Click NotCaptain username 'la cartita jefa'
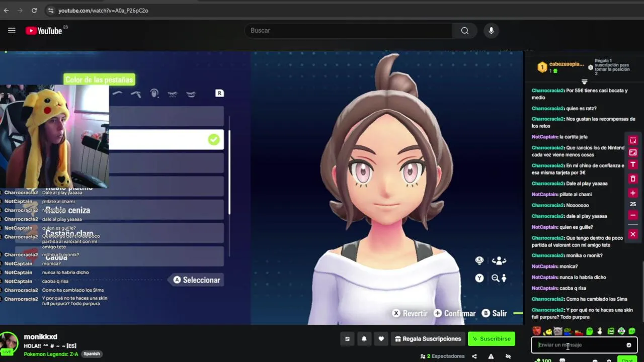Screen dimensions: 644x362 point(544,137)
